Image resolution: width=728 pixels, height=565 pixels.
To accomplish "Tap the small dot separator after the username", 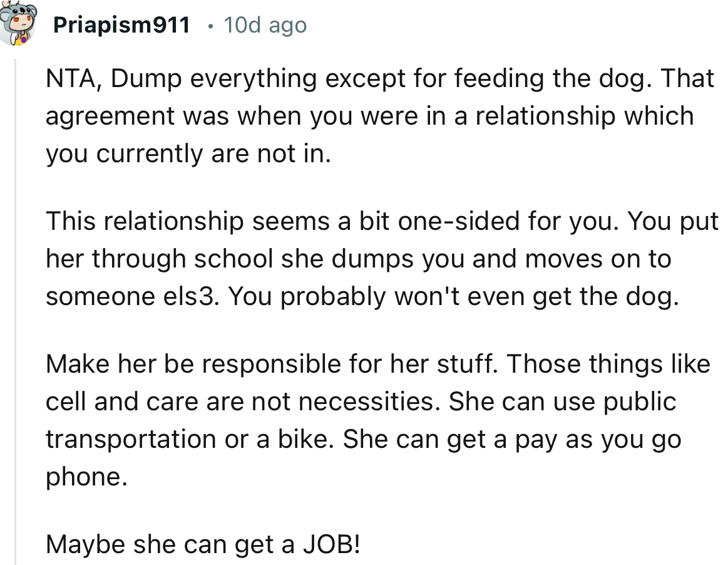I will coord(211,25).
